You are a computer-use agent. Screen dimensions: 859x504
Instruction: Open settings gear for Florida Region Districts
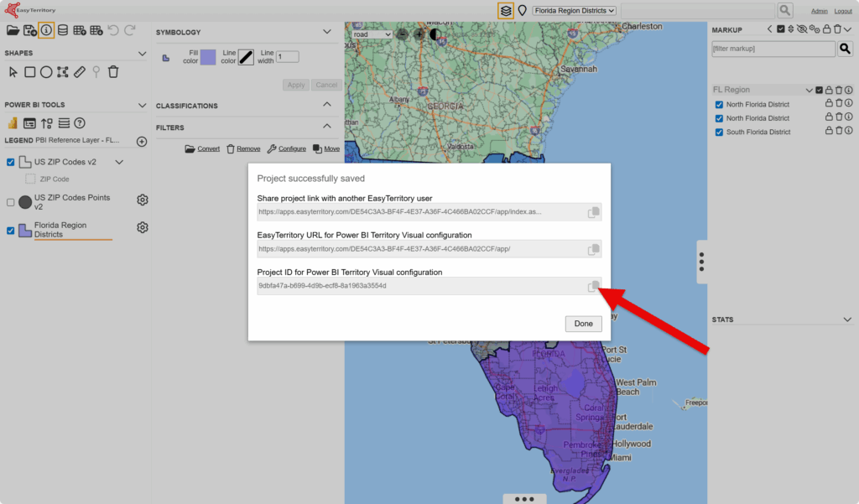pos(143,227)
